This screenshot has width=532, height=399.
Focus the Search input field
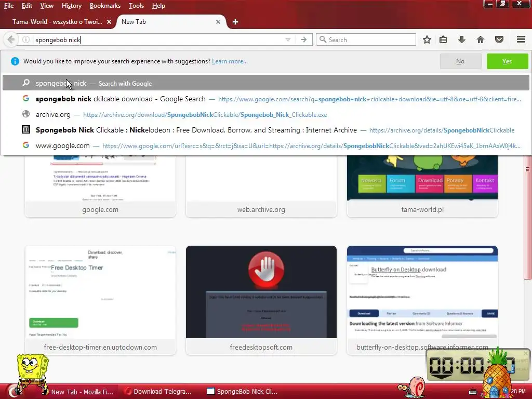pyautogui.click(x=366, y=39)
